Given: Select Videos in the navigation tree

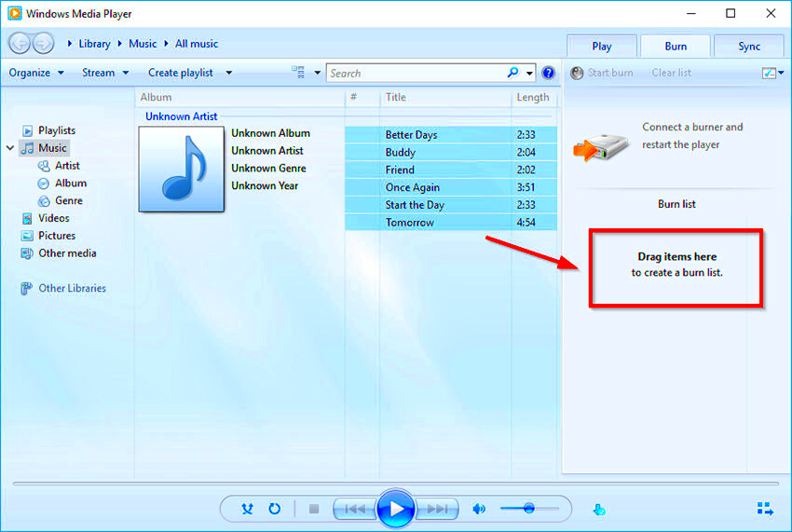Looking at the screenshot, I should pyautogui.click(x=53, y=218).
